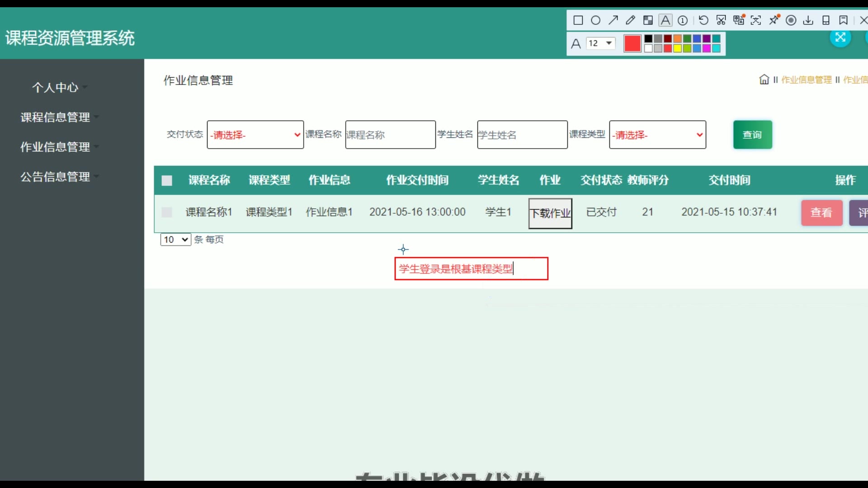Click the 学生姓名 input field

522,135
